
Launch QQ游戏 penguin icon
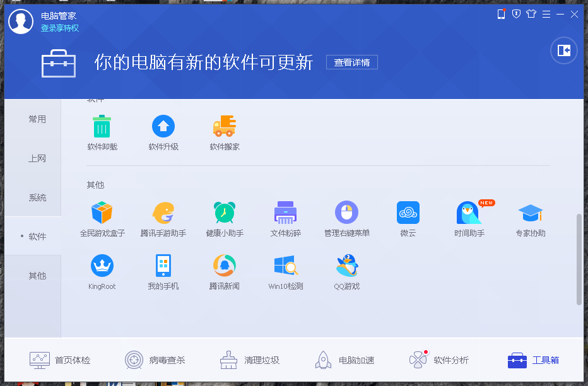pos(347,272)
